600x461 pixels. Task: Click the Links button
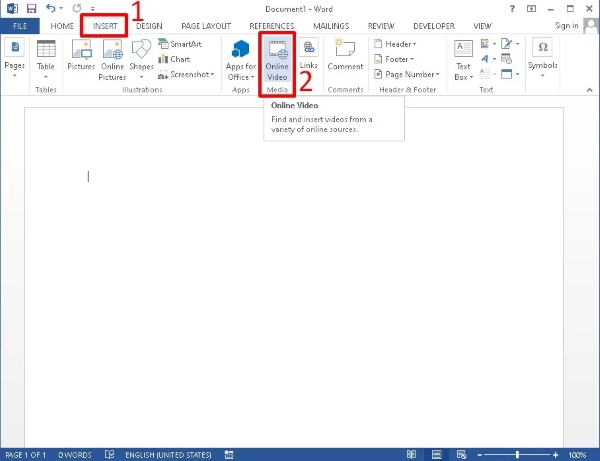[x=309, y=56]
